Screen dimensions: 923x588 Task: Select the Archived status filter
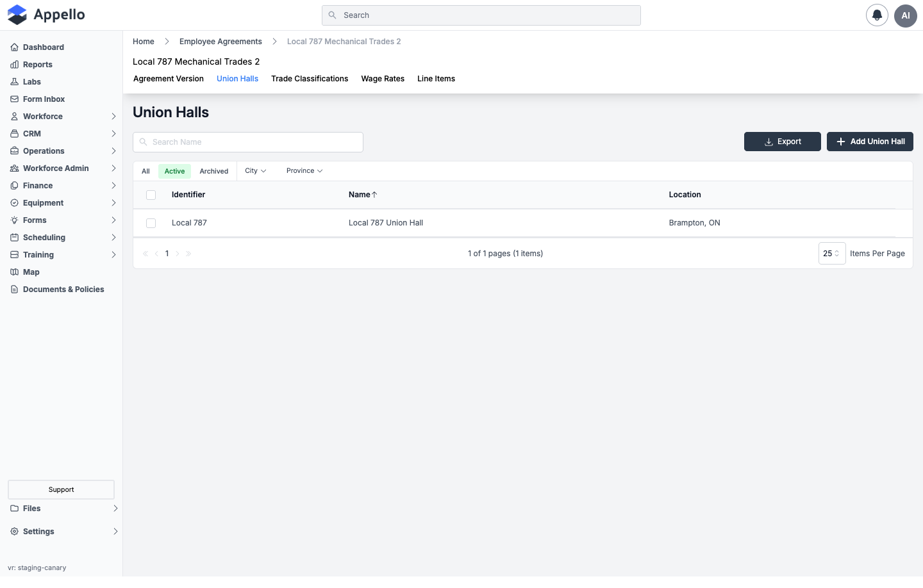point(213,171)
